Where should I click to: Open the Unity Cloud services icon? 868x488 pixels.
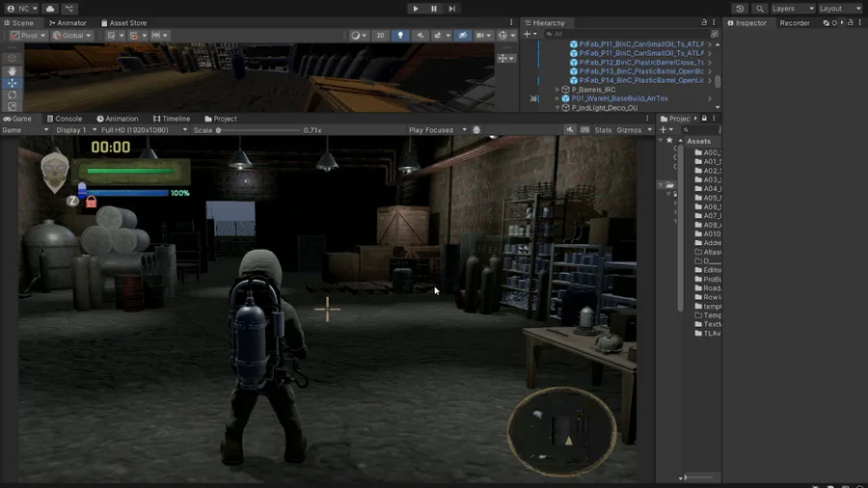click(x=50, y=9)
